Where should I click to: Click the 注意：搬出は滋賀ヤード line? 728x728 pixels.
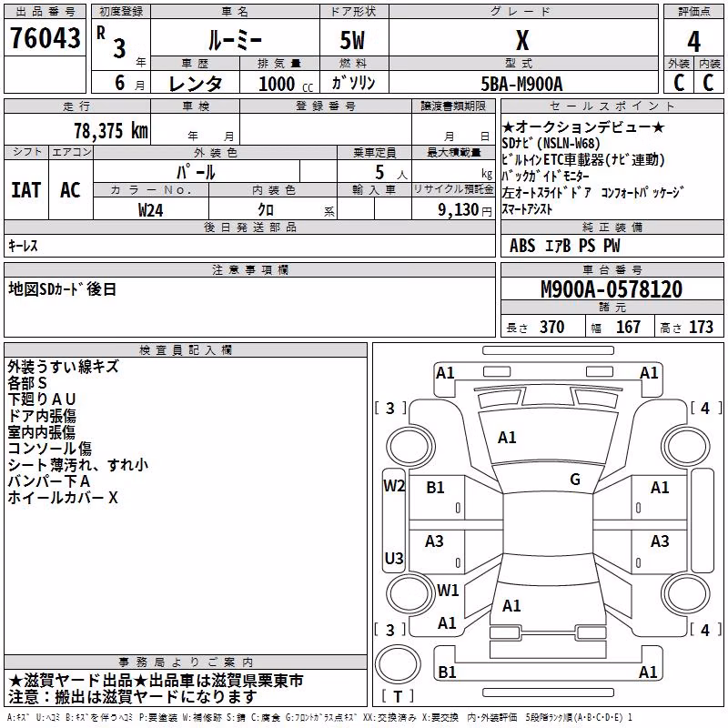(x=132, y=697)
